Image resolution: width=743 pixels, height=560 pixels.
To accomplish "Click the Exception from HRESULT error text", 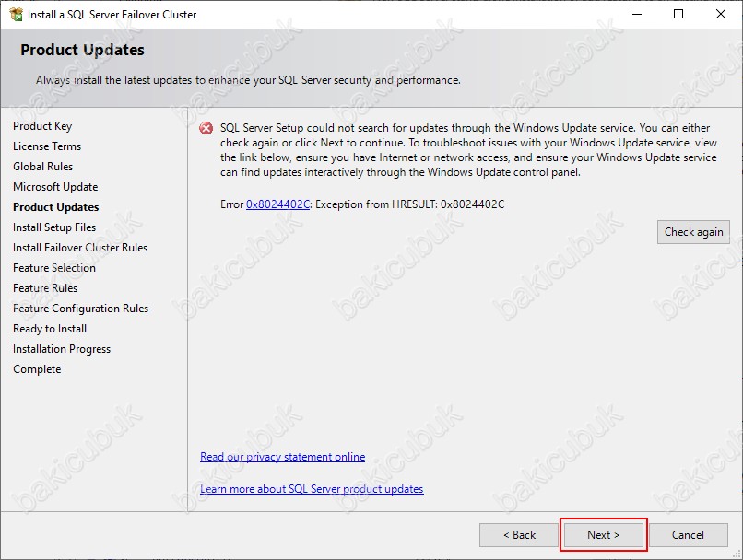I will pyautogui.click(x=410, y=204).
